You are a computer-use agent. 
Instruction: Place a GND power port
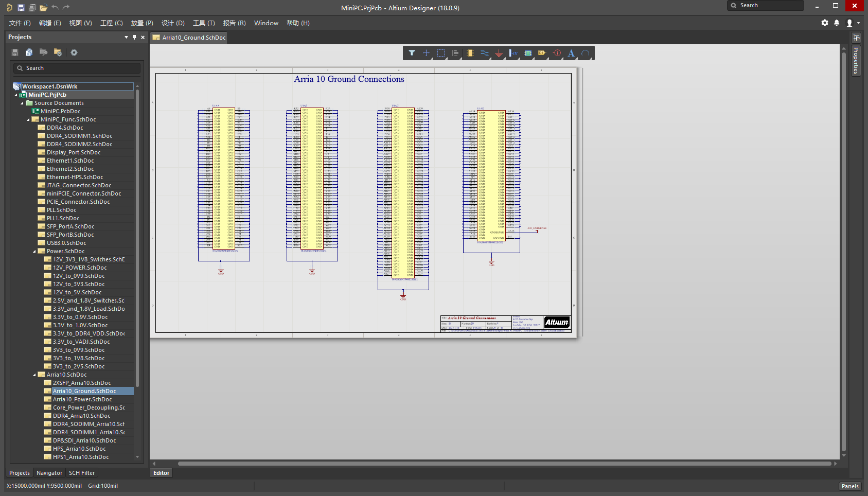[499, 53]
